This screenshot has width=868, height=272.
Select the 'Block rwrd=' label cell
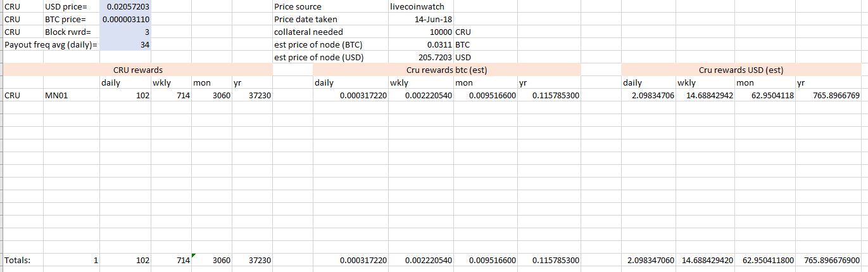point(72,32)
